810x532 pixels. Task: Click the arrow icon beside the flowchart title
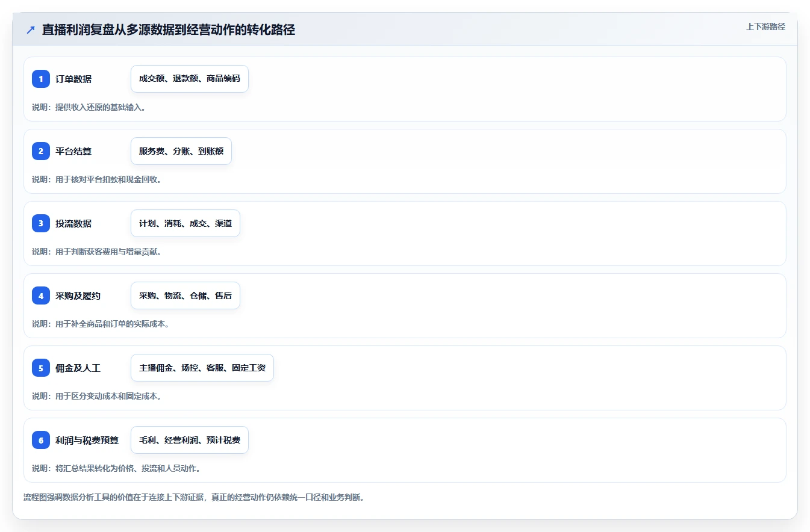[31, 30]
